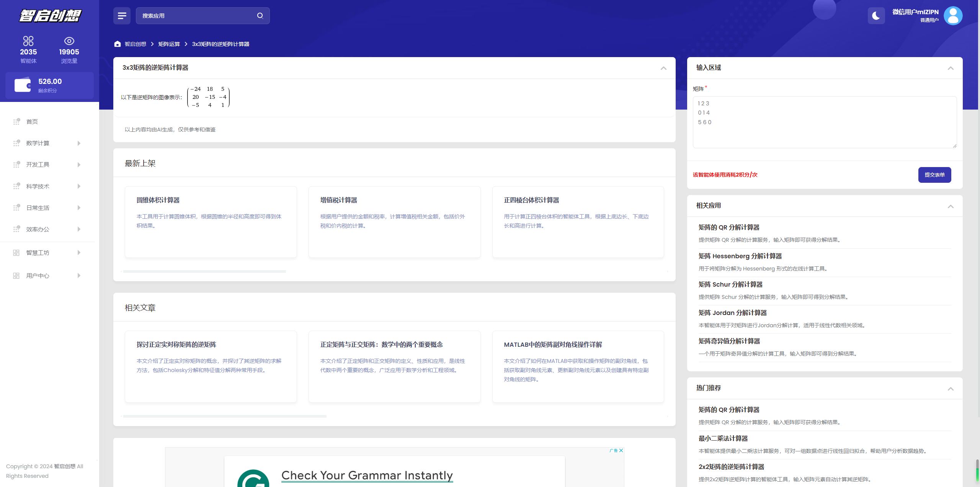Collapse the 输入区域 panel
This screenshot has height=487, width=980.
coord(951,68)
